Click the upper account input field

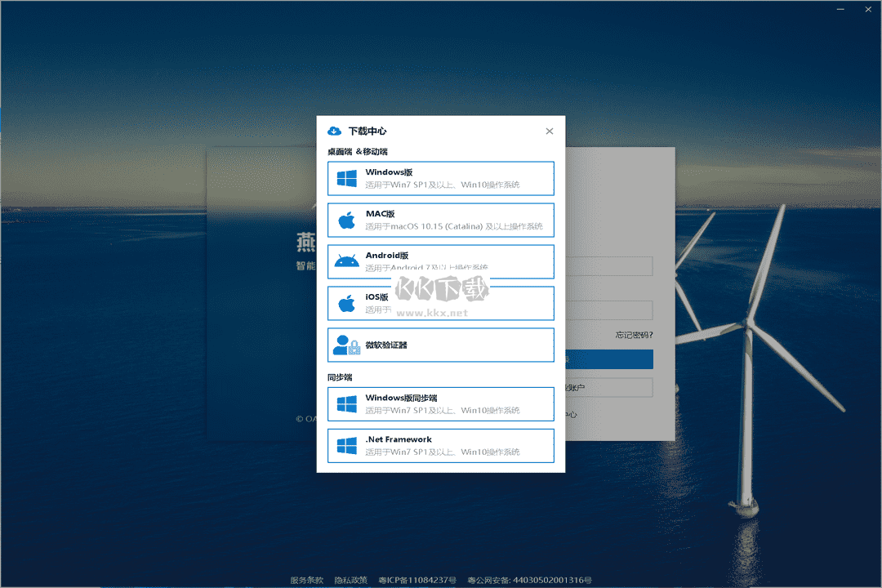(608, 266)
